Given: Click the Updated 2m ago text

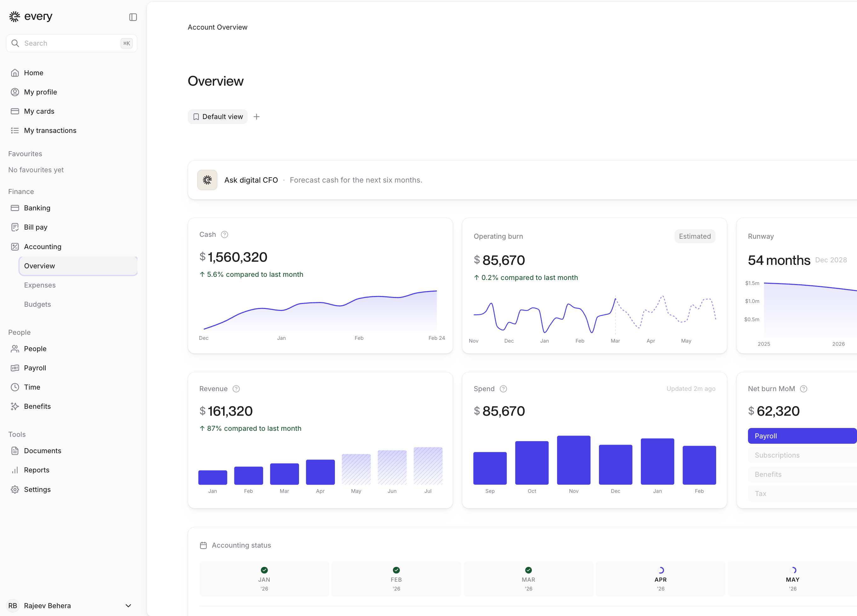Looking at the screenshot, I should 691,389.
